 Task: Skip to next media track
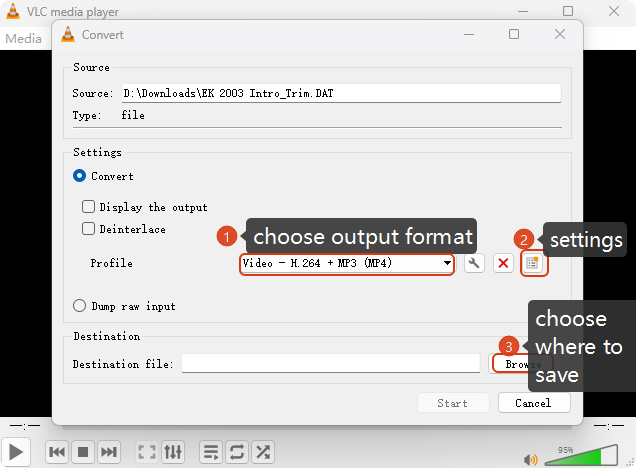[109, 452]
